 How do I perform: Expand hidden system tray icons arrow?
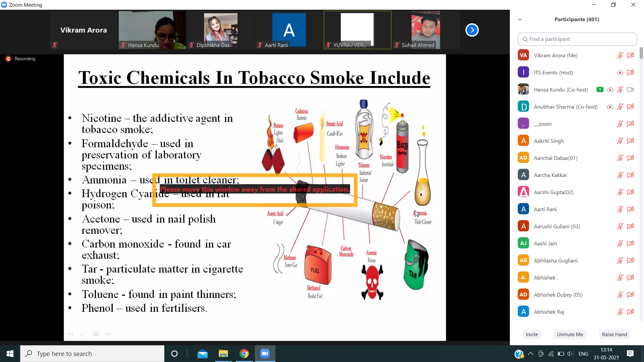click(530, 354)
